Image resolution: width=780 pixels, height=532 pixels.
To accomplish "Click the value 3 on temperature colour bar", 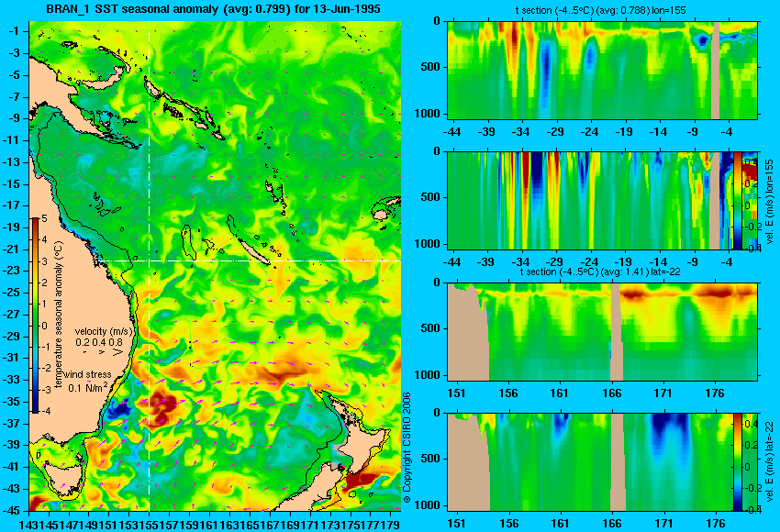I will tap(44, 261).
